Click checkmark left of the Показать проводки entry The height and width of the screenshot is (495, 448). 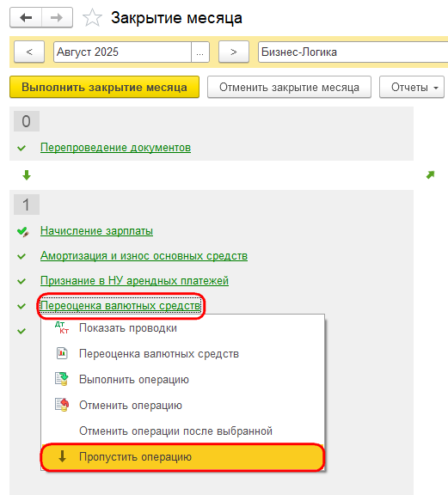tap(21, 331)
